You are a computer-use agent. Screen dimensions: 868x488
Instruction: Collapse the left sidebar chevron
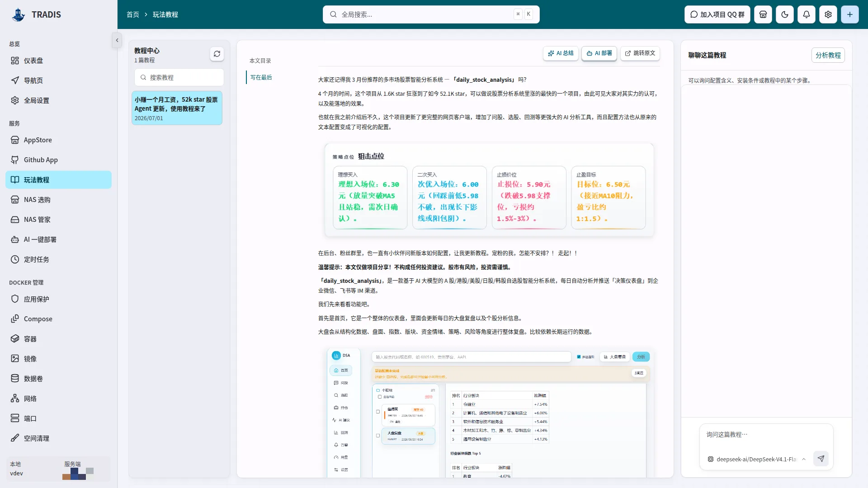tap(117, 40)
